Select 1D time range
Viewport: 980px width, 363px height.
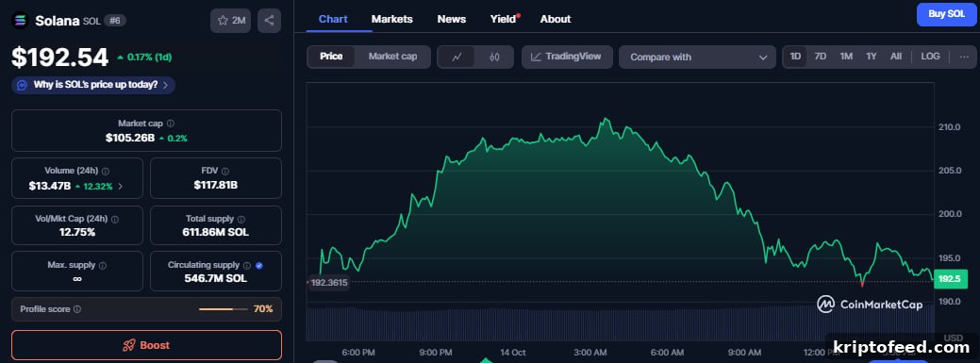[795, 57]
